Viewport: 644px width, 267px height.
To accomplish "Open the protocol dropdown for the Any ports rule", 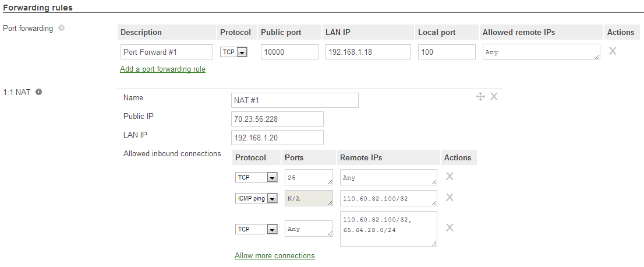I will [x=256, y=229].
